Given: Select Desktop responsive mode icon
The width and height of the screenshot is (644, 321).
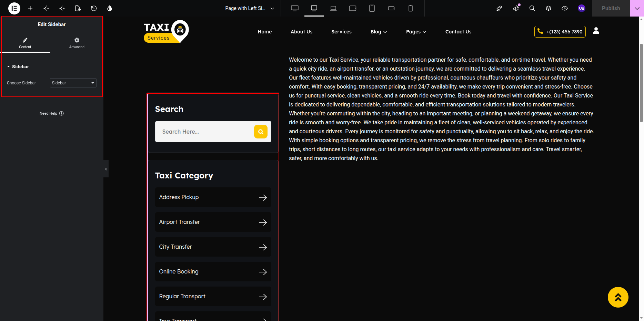Looking at the screenshot, I should coord(295,8).
